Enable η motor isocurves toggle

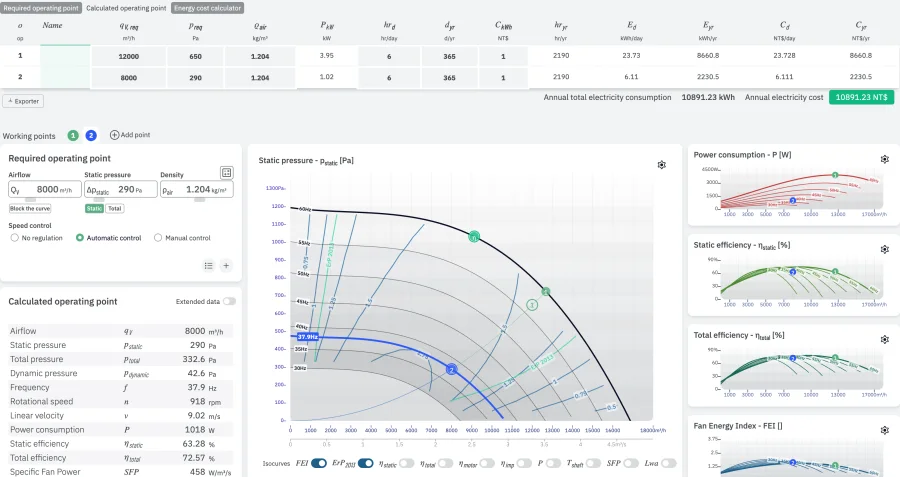coord(487,463)
